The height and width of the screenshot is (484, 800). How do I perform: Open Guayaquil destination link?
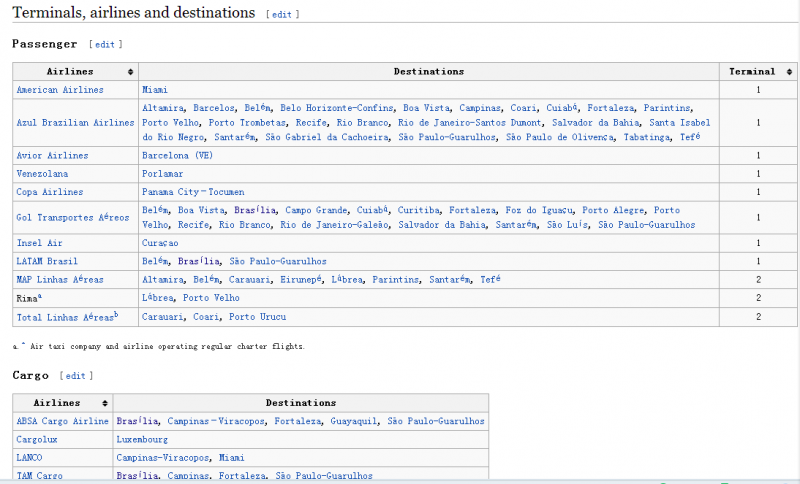pyautogui.click(x=353, y=421)
